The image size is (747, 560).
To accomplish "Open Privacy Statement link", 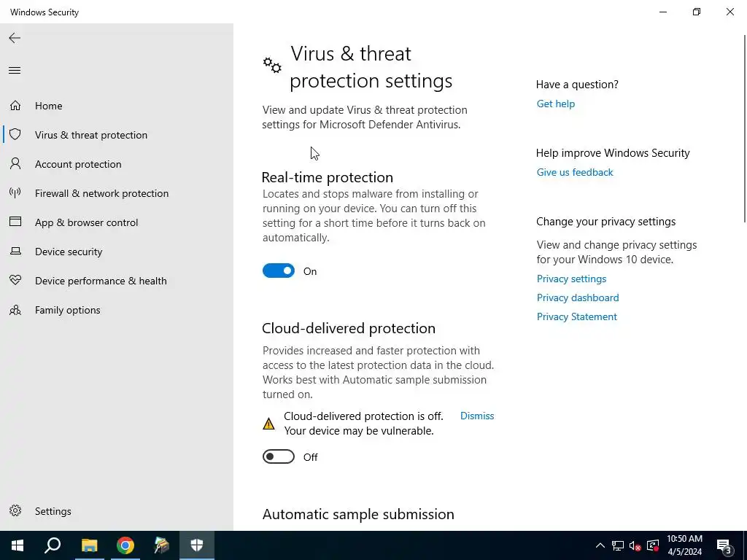I will [576, 316].
